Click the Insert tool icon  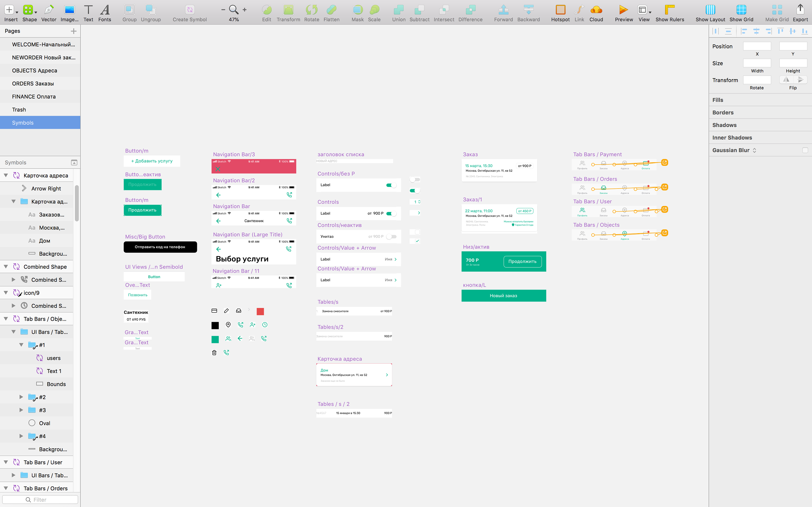click(x=9, y=10)
